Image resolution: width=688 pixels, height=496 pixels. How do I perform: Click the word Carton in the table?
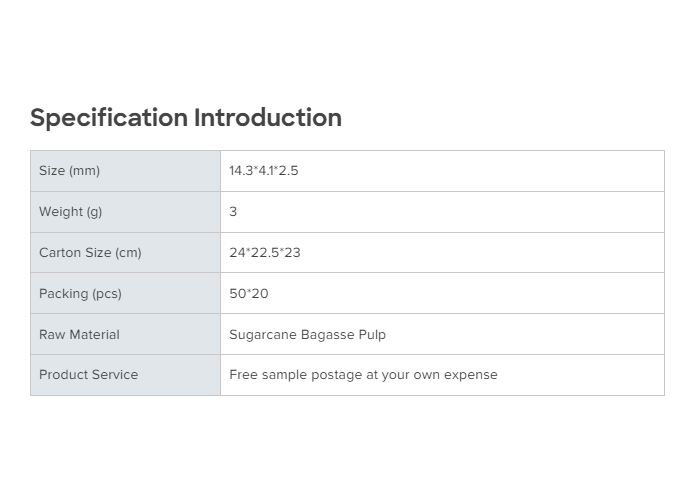[x=60, y=253]
